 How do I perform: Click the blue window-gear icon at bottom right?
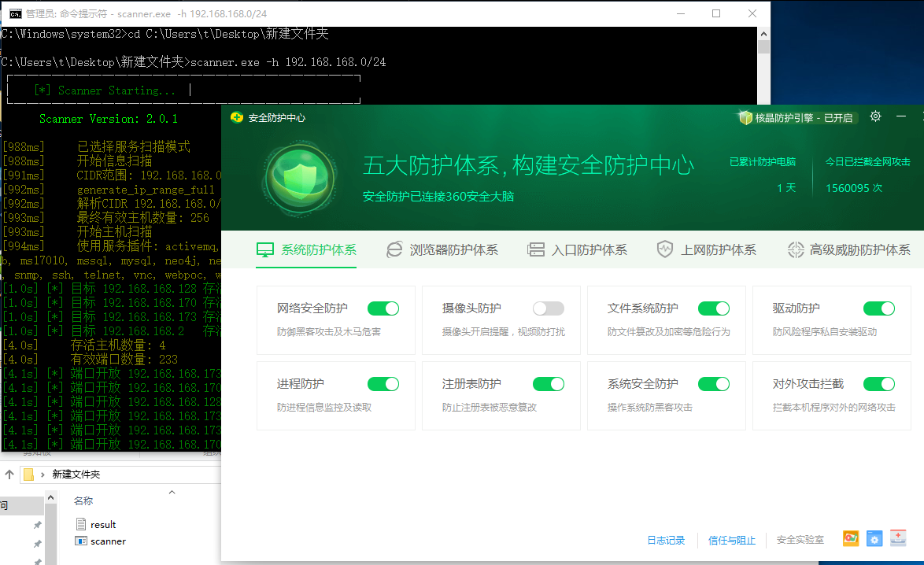click(874, 538)
